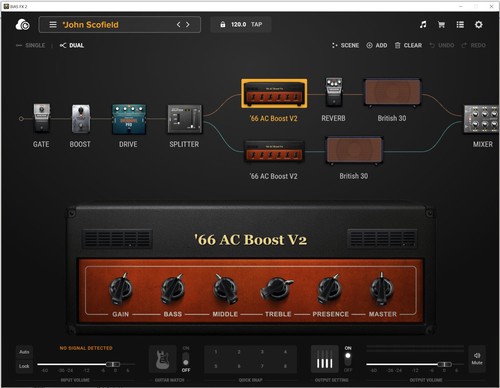Select Quick Snap slot 7
This screenshot has height=388, width=500.
click(262, 366)
